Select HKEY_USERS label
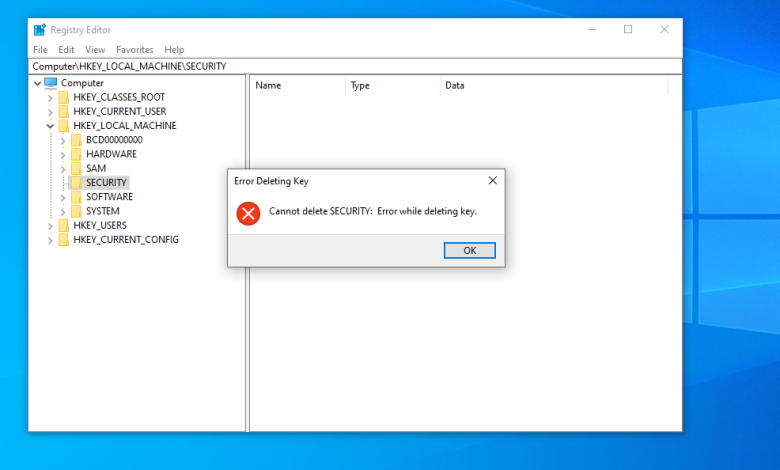Screen dimensions: 780x470 coord(100,225)
